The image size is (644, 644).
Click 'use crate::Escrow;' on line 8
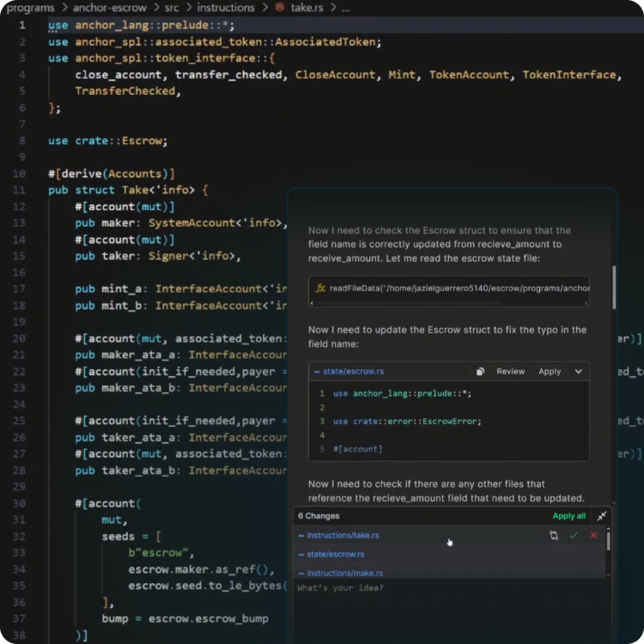108,141
